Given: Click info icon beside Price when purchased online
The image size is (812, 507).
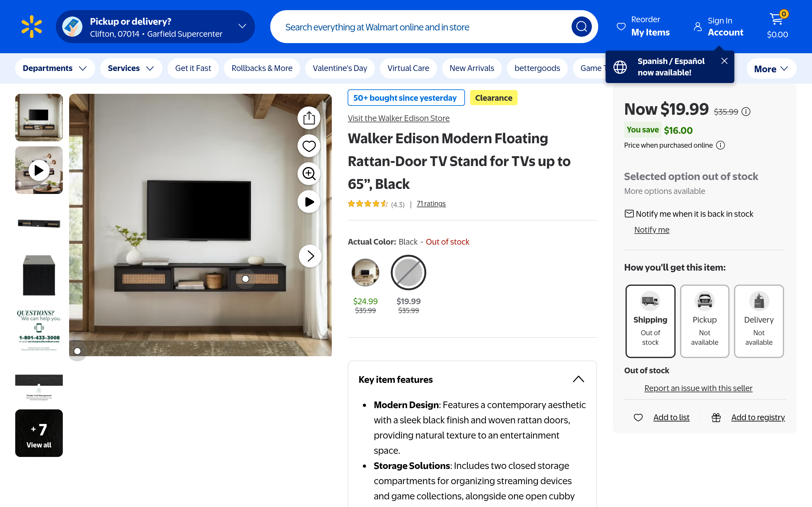Looking at the screenshot, I should click(x=720, y=145).
